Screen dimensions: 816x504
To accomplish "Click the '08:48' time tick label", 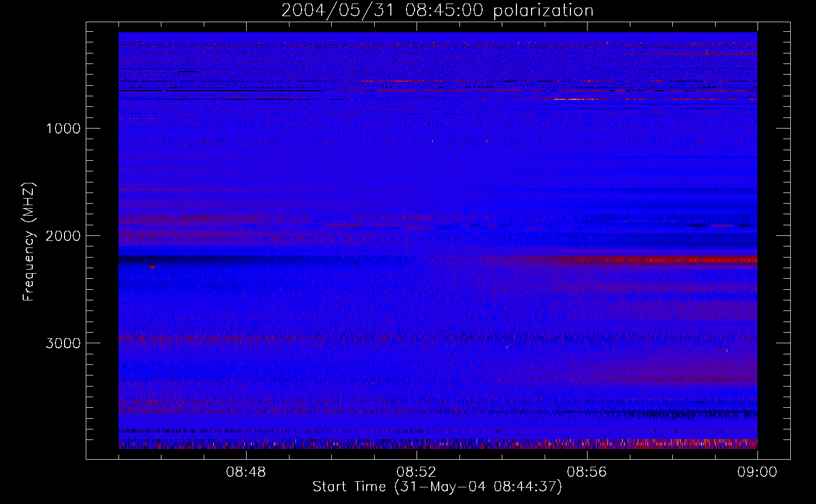I will (246, 472).
